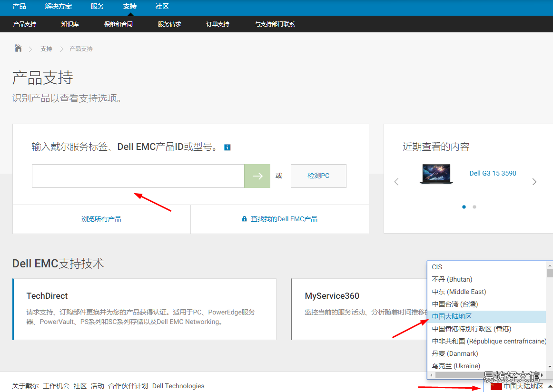Open the MyService360 card

pos(359,309)
